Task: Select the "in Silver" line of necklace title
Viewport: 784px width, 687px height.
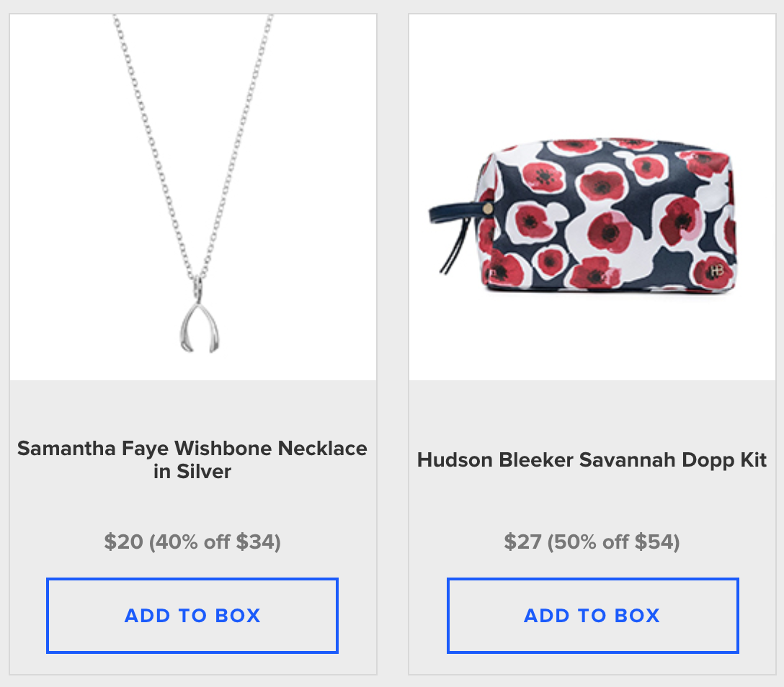Action: tap(192, 472)
